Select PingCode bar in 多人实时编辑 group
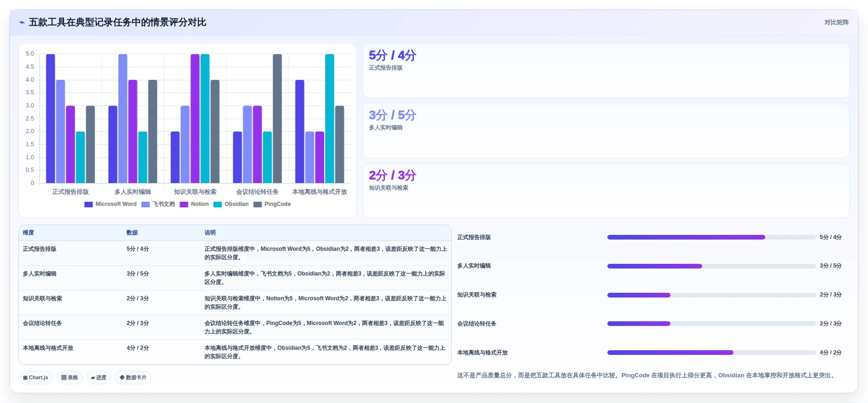Screen dimensions: 868x403 (153, 132)
